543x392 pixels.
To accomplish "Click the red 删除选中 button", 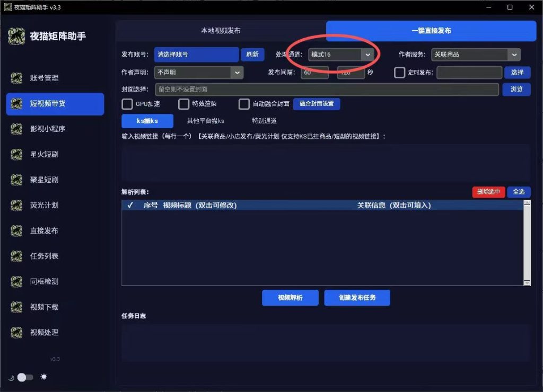I will point(488,192).
